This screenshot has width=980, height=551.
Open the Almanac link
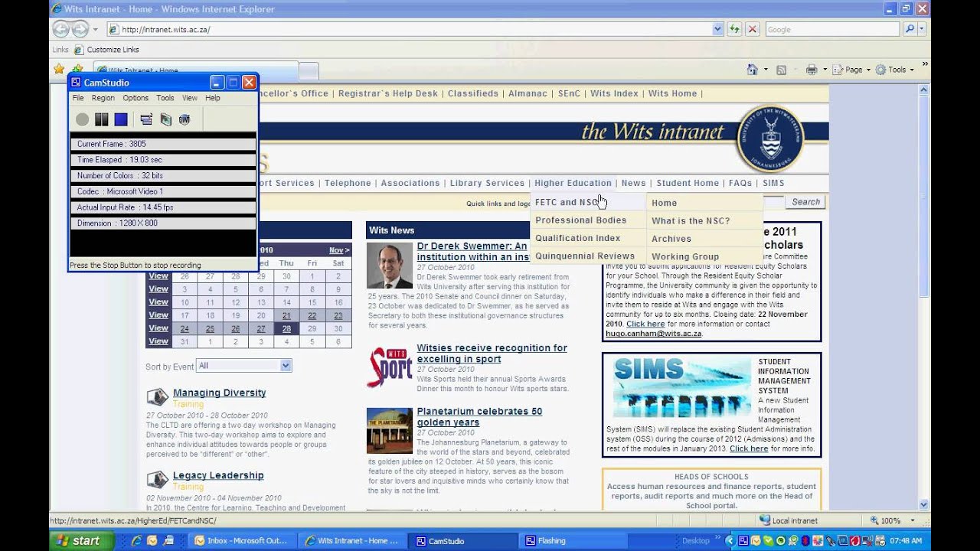click(x=528, y=93)
